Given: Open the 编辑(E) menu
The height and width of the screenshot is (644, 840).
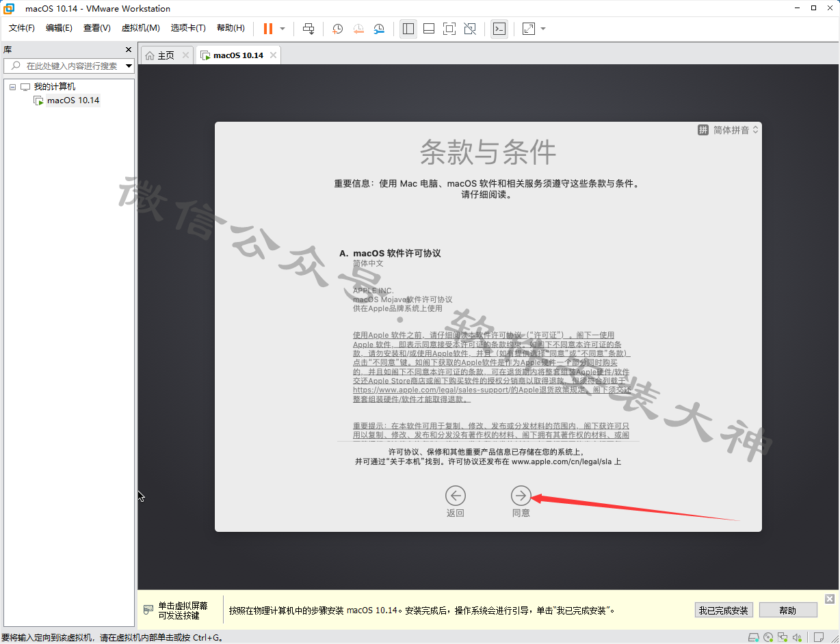Looking at the screenshot, I should [59, 28].
